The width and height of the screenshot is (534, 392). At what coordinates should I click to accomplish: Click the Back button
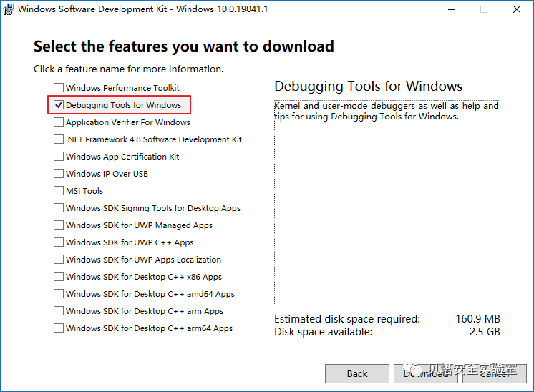(x=357, y=373)
